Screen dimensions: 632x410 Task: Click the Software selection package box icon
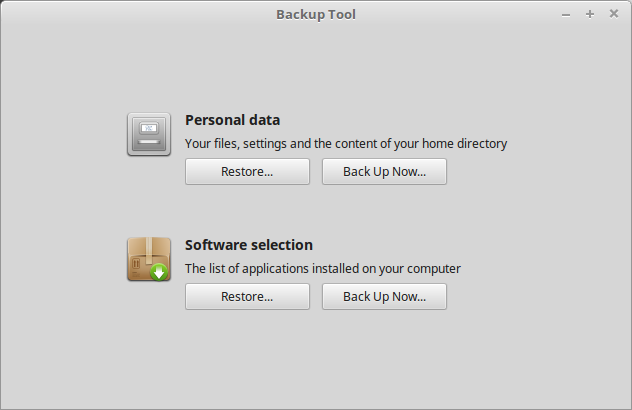pyautogui.click(x=149, y=259)
